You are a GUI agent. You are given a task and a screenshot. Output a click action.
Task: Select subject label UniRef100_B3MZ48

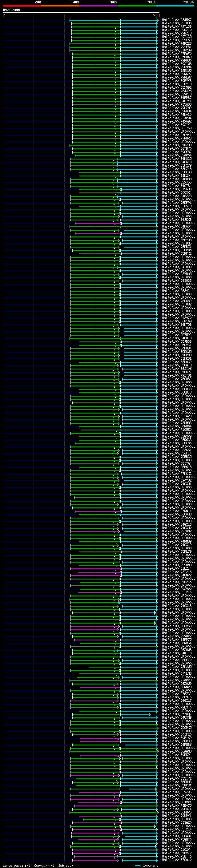tap(177, 169)
